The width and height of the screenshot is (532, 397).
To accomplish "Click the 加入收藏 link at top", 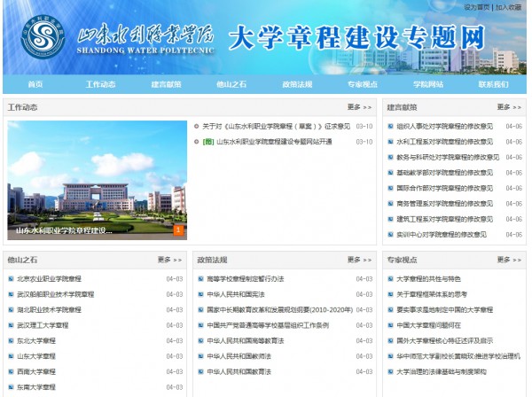I will tap(509, 6).
